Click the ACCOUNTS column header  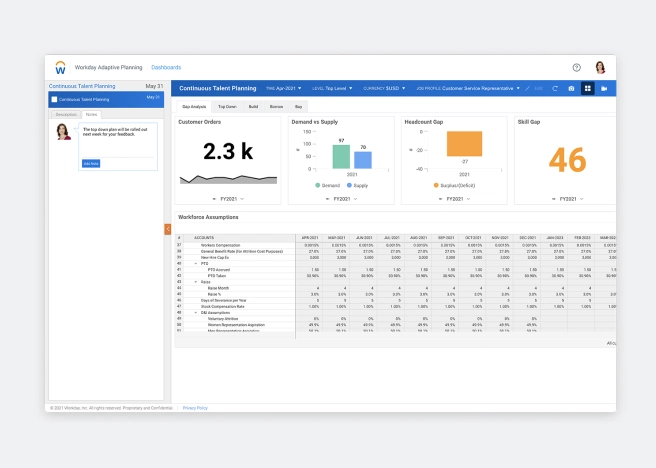204,238
